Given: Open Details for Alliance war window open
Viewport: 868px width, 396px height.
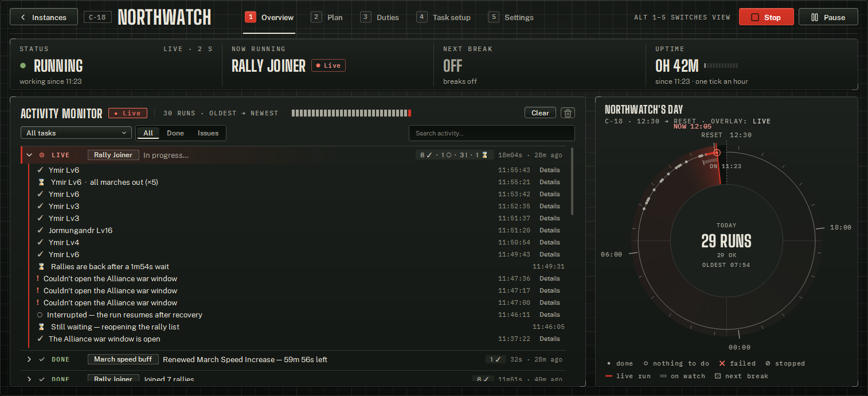Looking at the screenshot, I should [549, 339].
